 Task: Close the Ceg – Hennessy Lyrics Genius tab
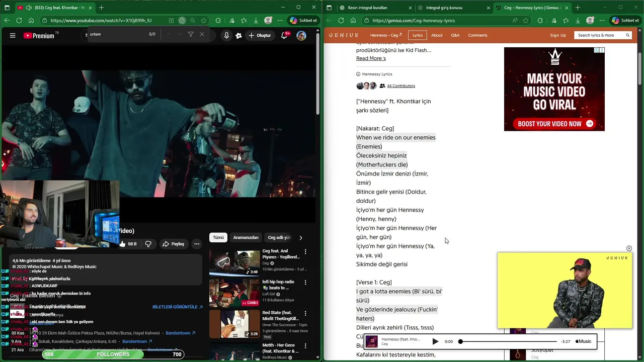point(567,8)
